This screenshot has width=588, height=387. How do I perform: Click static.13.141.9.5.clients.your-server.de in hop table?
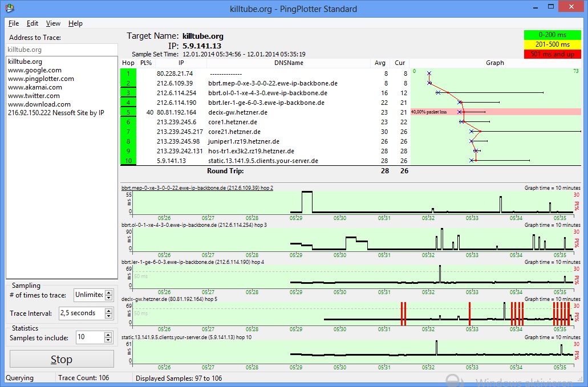263,161
